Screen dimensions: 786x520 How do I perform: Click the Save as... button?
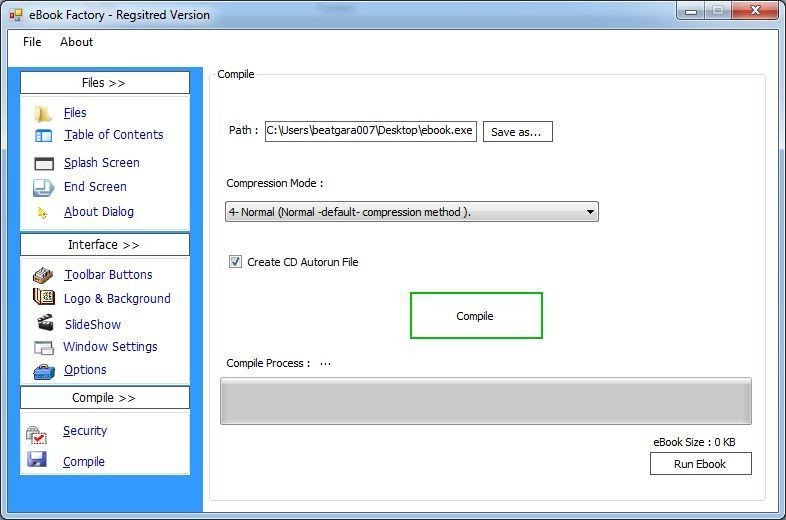point(517,132)
